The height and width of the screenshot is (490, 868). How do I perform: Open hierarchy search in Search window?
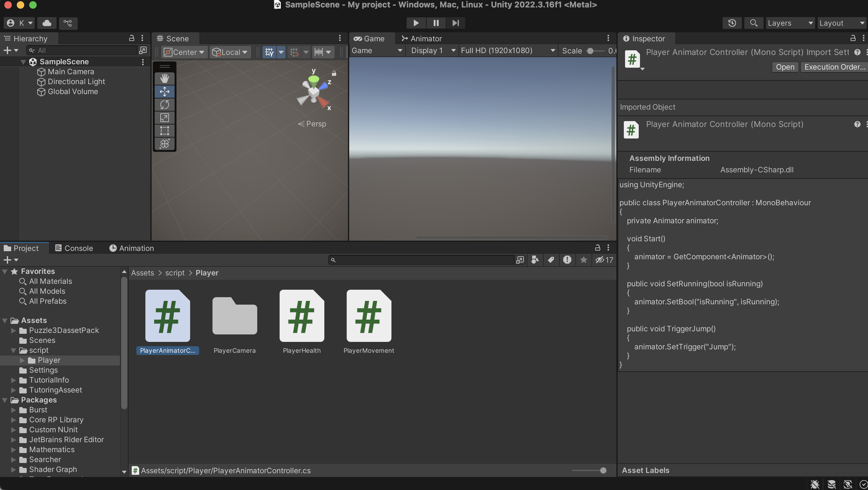click(143, 50)
